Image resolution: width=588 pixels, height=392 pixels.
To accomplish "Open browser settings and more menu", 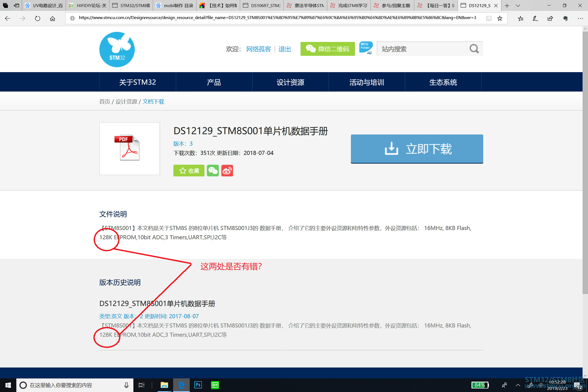I will 580,18.
